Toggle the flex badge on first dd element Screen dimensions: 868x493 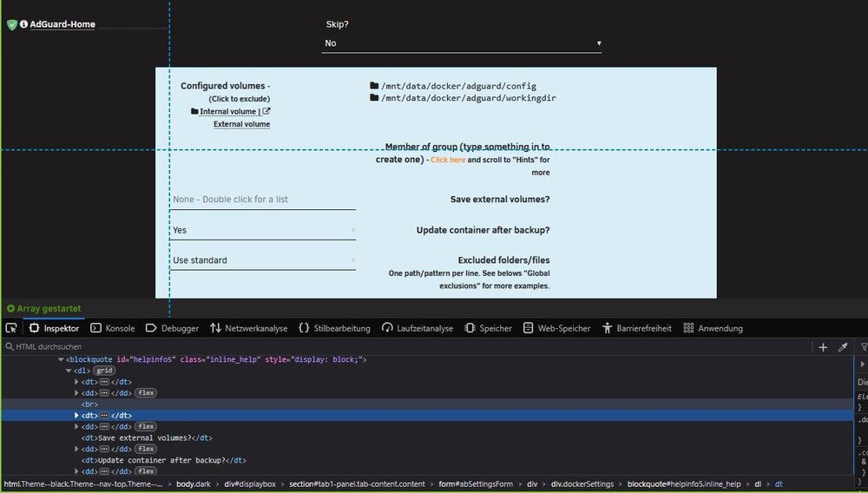pos(146,393)
